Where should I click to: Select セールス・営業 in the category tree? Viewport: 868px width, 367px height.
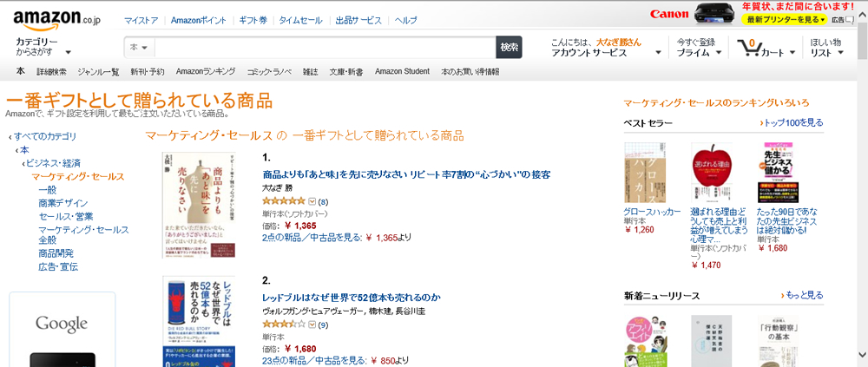tap(66, 216)
